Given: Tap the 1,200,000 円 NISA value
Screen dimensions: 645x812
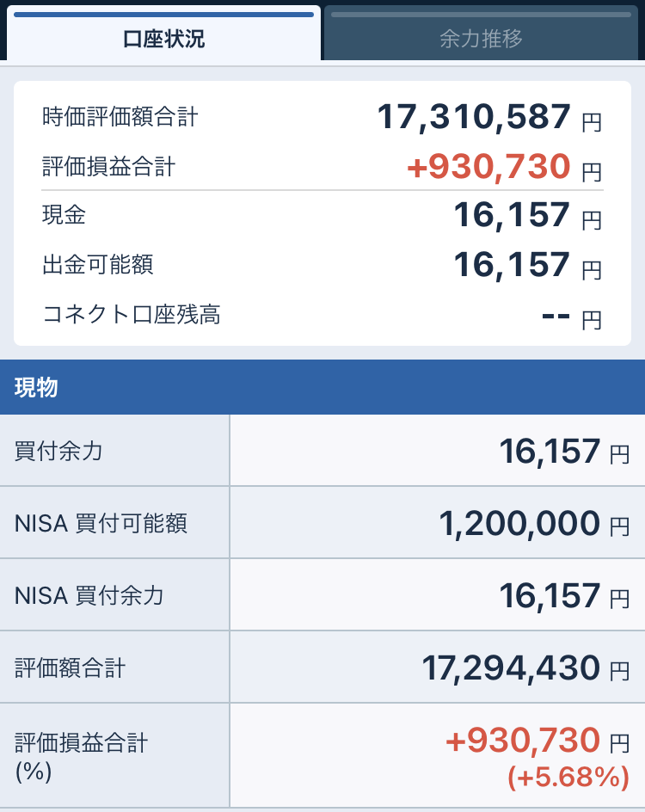Looking at the screenshot, I should pyautogui.click(x=519, y=523).
